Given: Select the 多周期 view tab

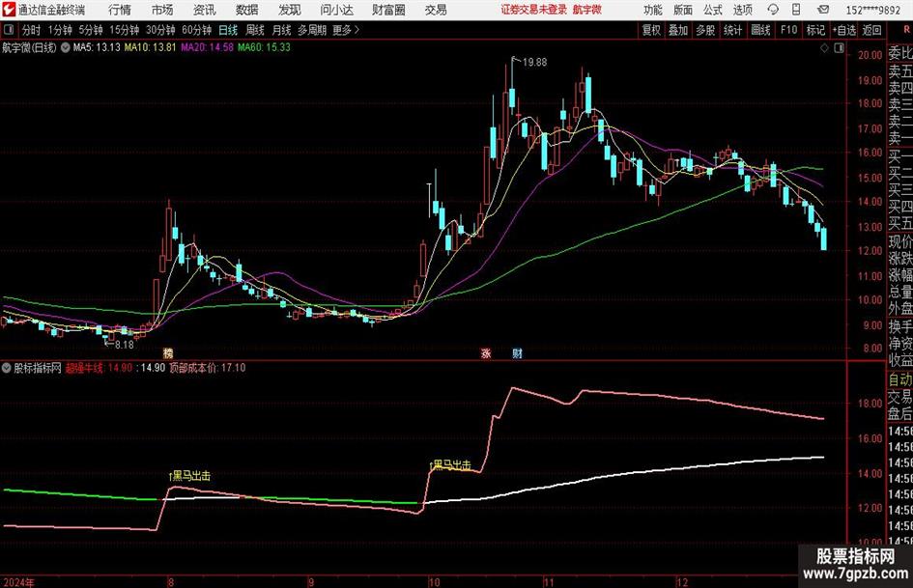Looking at the screenshot, I should [x=312, y=30].
